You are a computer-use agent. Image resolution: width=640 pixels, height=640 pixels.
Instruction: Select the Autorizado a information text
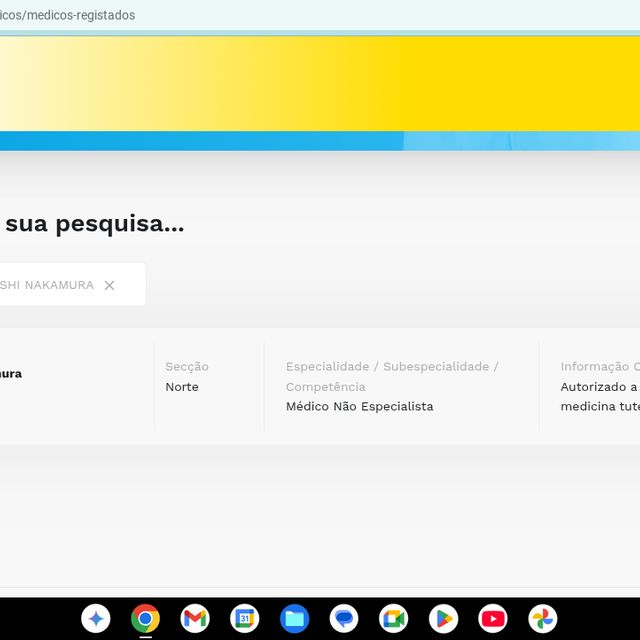[600, 396]
